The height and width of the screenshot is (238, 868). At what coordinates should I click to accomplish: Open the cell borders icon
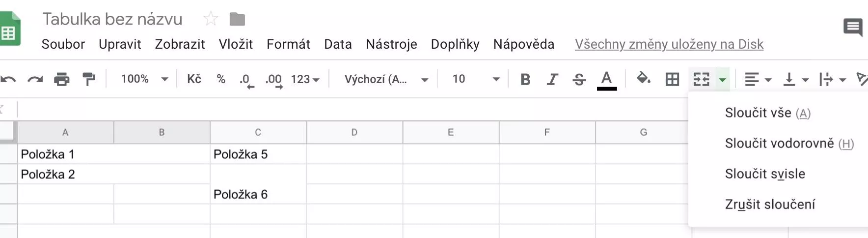(x=672, y=79)
